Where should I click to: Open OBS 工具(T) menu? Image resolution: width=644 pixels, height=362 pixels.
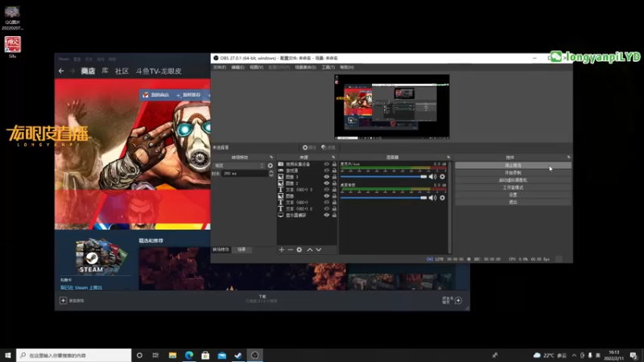328,68
